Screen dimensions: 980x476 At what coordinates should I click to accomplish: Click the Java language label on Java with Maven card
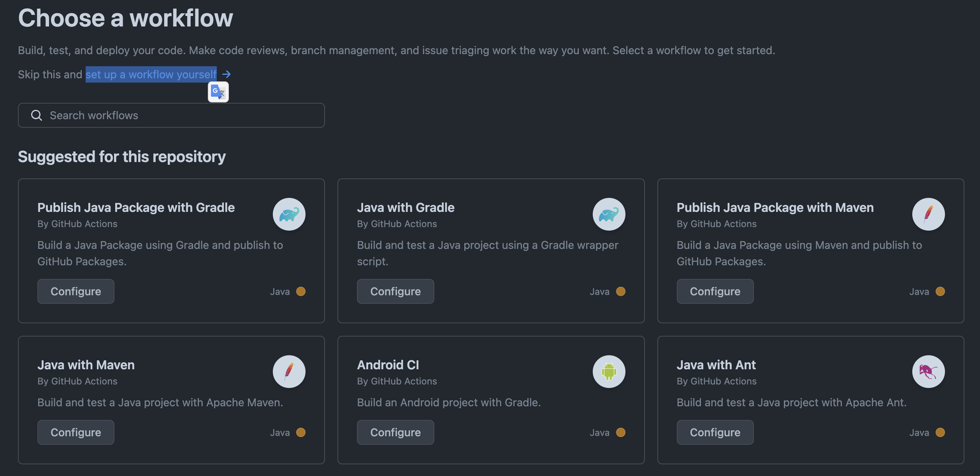[x=280, y=432]
